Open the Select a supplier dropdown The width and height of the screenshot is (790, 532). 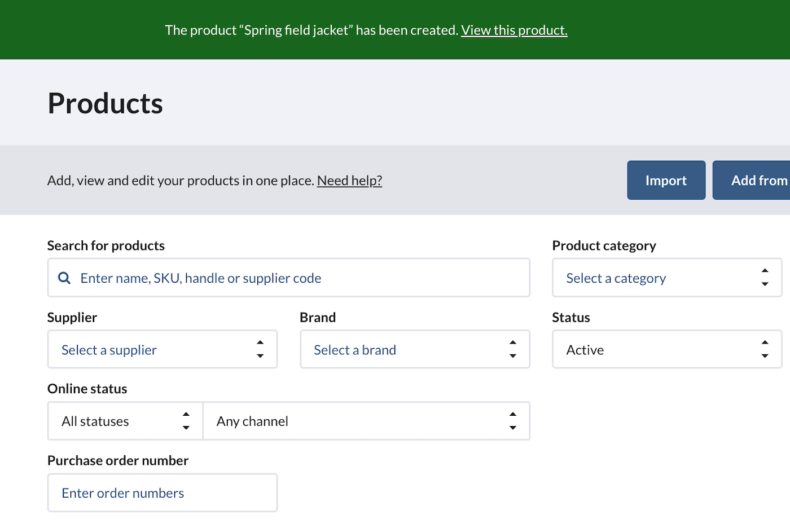coord(163,349)
